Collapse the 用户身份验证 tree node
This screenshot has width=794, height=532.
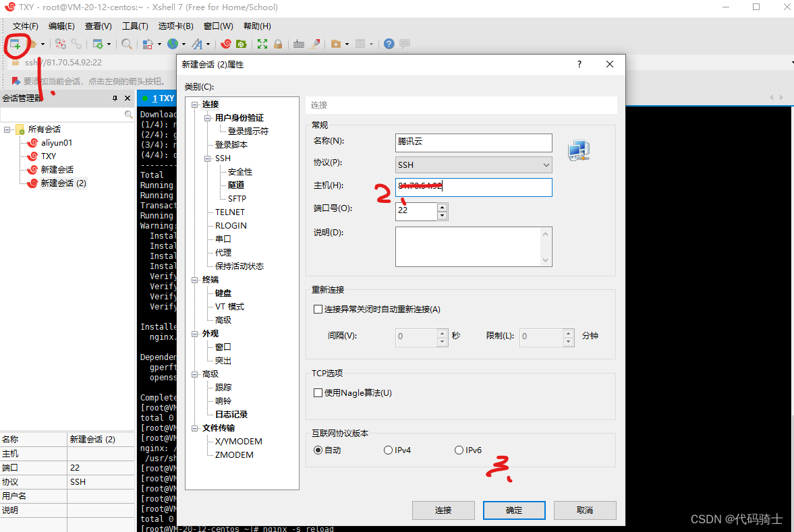pos(208,118)
